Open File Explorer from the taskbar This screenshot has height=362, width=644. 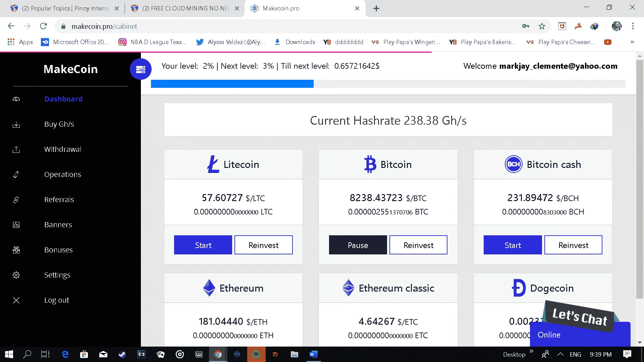(x=294, y=354)
